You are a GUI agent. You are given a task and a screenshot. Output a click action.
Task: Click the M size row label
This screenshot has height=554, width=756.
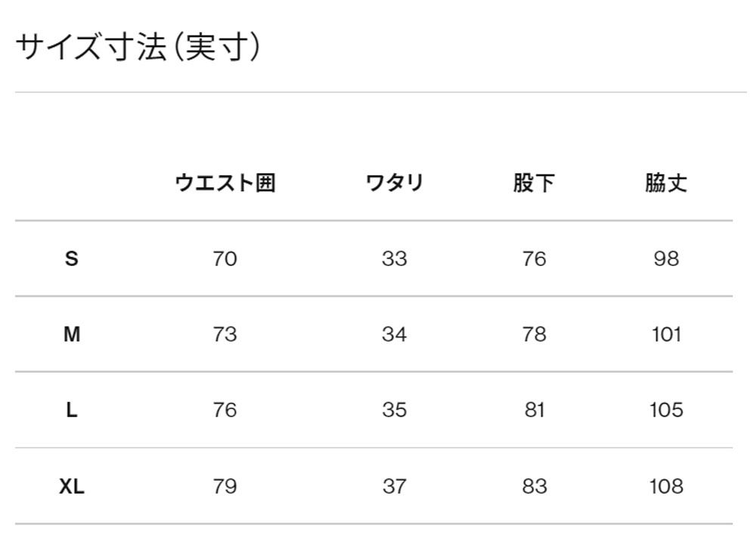(x=72, y=334)
